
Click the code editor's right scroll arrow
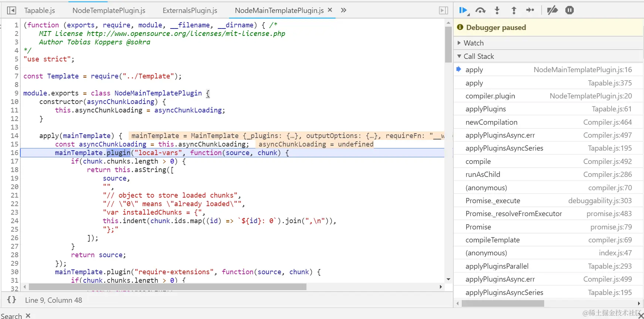441,287
